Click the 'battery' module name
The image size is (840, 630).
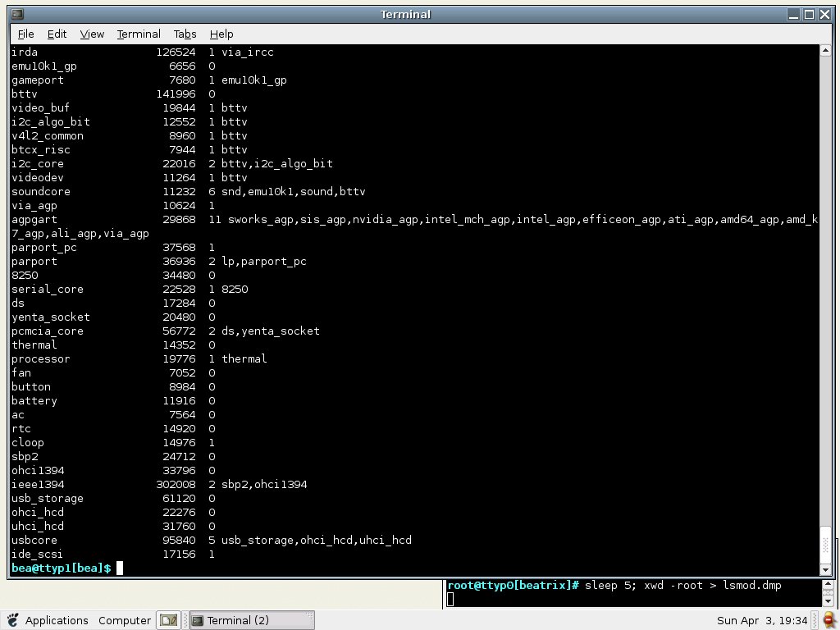34,400
